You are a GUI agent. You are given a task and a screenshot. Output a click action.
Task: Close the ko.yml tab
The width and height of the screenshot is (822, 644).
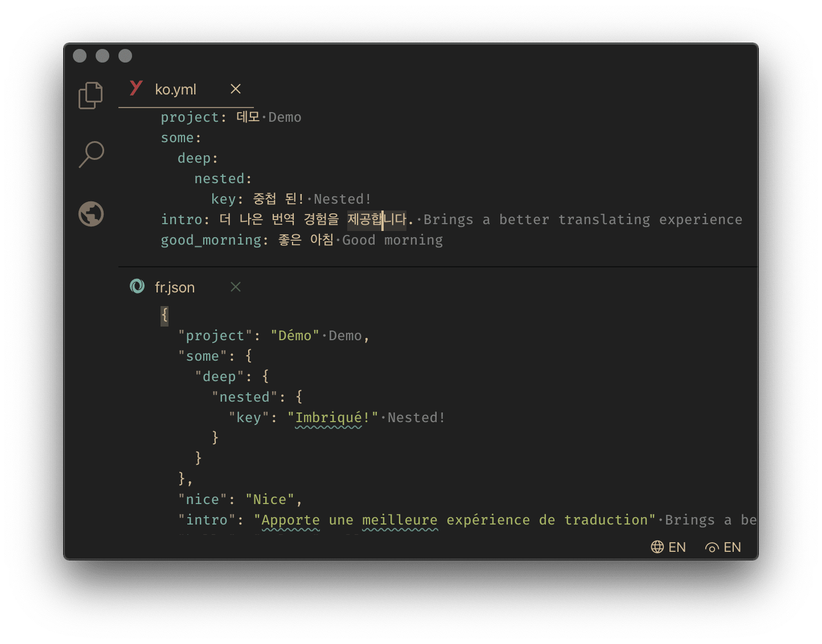(236, 89)
